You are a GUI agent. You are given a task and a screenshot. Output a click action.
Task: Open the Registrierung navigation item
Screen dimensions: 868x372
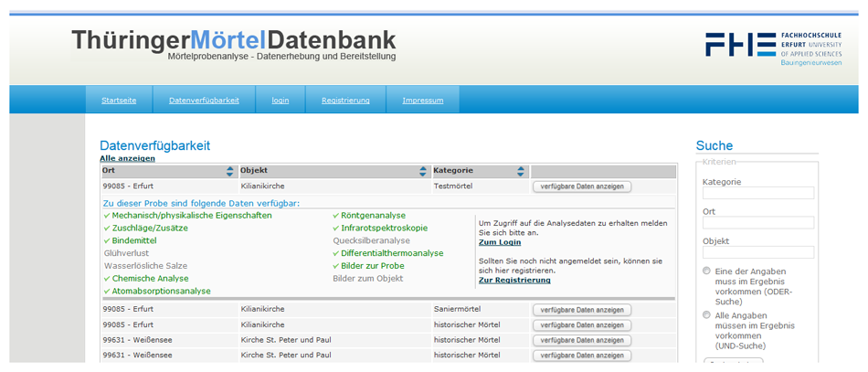coord(345,101)
